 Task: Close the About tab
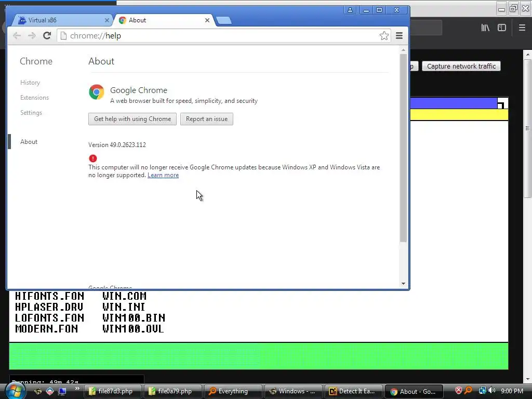click(x=207, y=20)
